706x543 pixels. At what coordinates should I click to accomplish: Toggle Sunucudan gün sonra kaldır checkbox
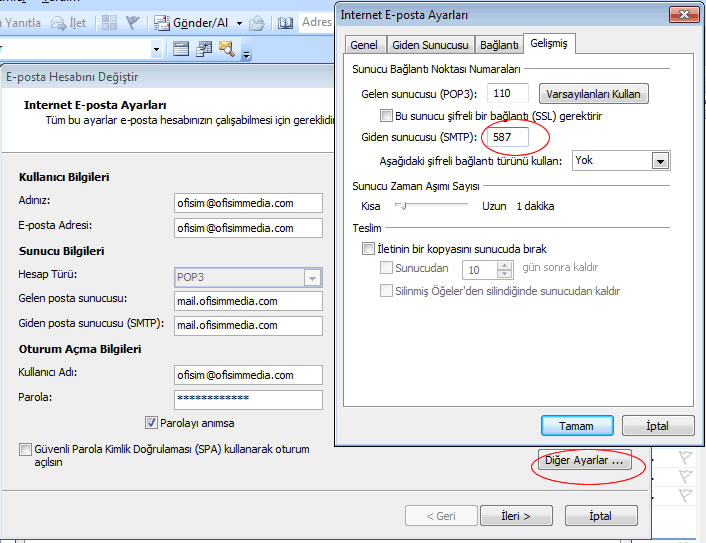point(386,268)
